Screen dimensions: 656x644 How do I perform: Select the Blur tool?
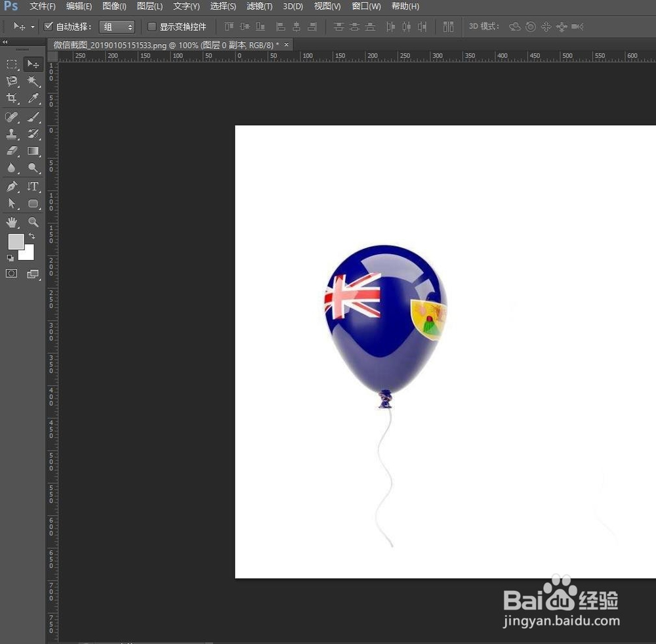(12, 168)
